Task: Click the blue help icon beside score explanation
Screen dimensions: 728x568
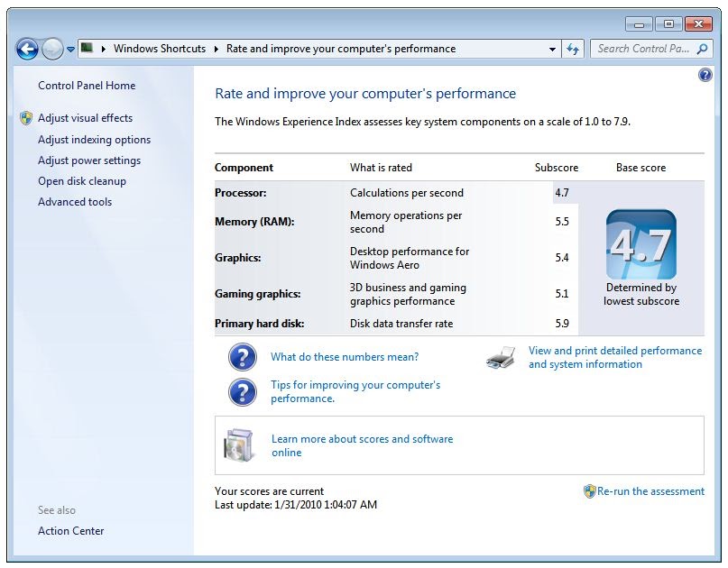Action: (x=242, y=357)
